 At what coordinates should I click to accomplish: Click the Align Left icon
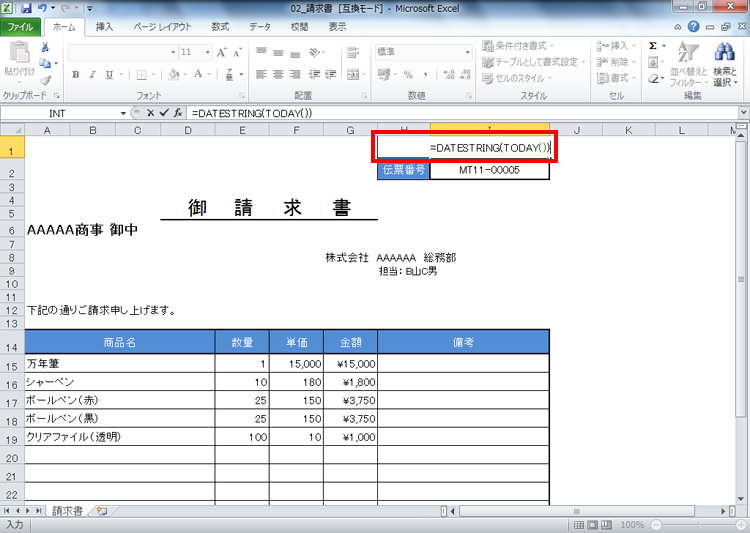coord(261,74)
